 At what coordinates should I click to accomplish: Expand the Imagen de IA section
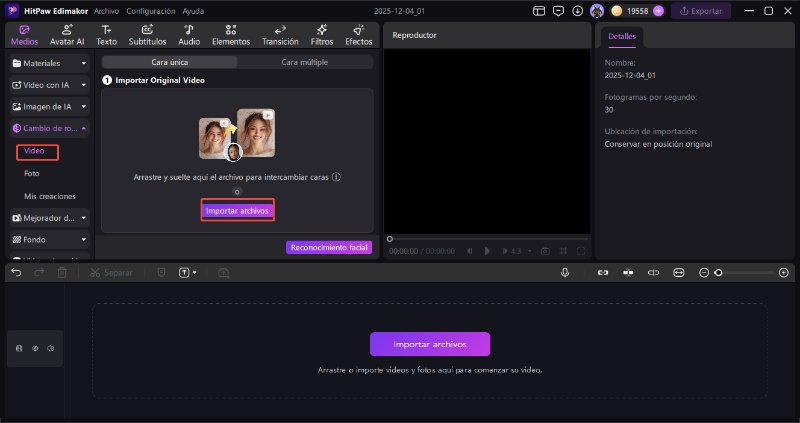(50, 106)
